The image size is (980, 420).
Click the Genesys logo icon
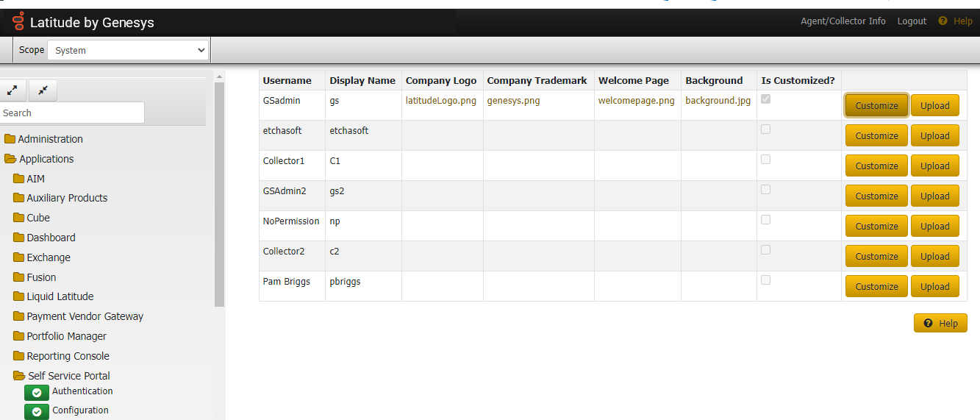(18, 22)
